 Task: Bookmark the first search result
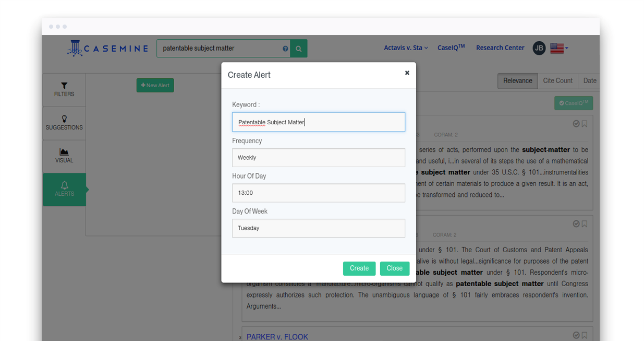point(585,124)
